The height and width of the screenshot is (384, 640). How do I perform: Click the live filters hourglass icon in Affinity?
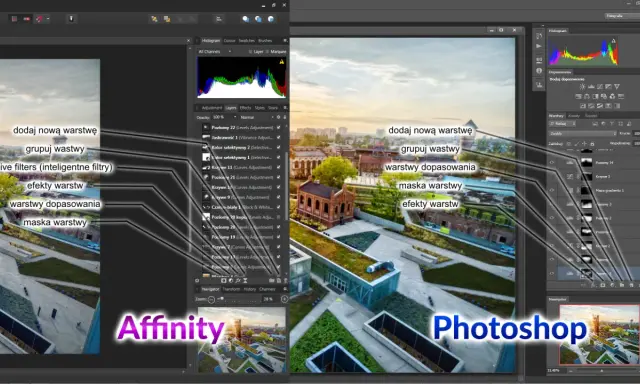[x=245, y=281]
